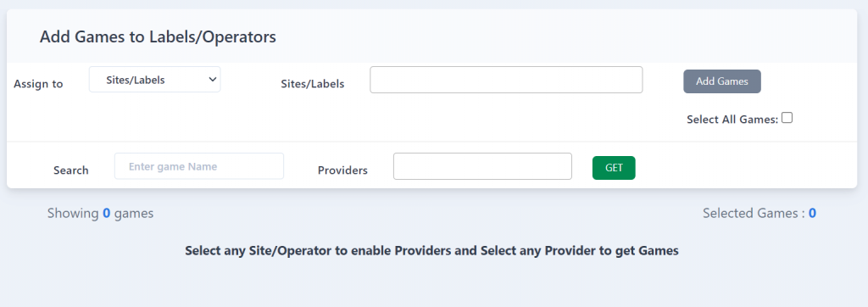This screenshot has height=307, width=868.
Task: Tick the Select All Games checkbox
Action: 787,118
